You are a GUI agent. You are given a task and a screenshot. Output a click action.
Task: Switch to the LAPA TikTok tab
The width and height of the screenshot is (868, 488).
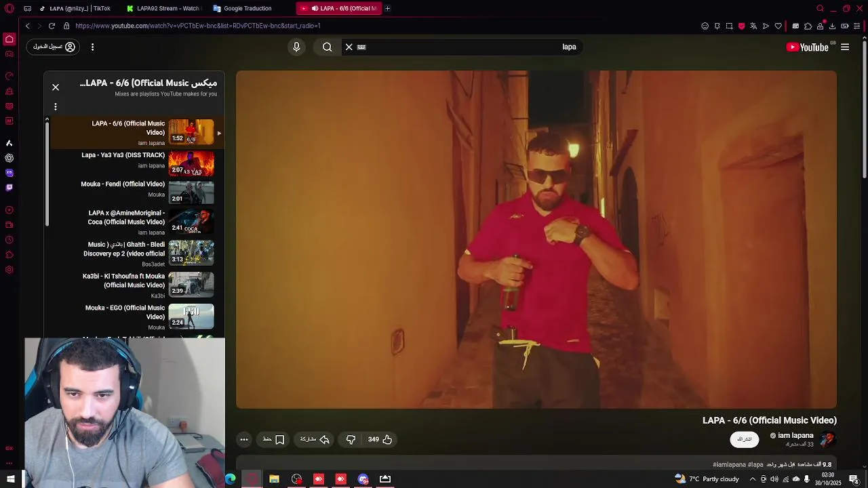click(x=75, y=8)
